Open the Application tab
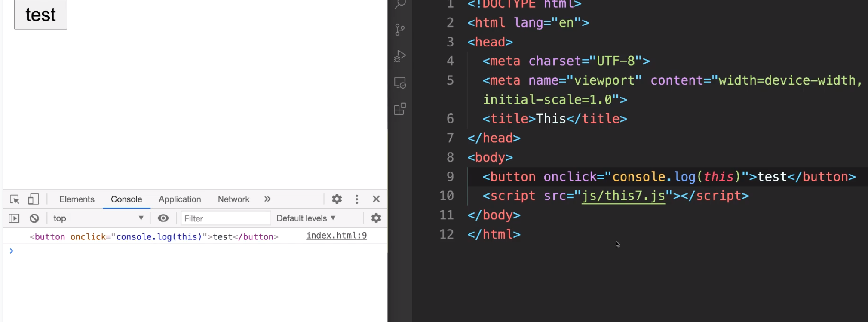The image size is (868, 322). (x=180, y=199)
